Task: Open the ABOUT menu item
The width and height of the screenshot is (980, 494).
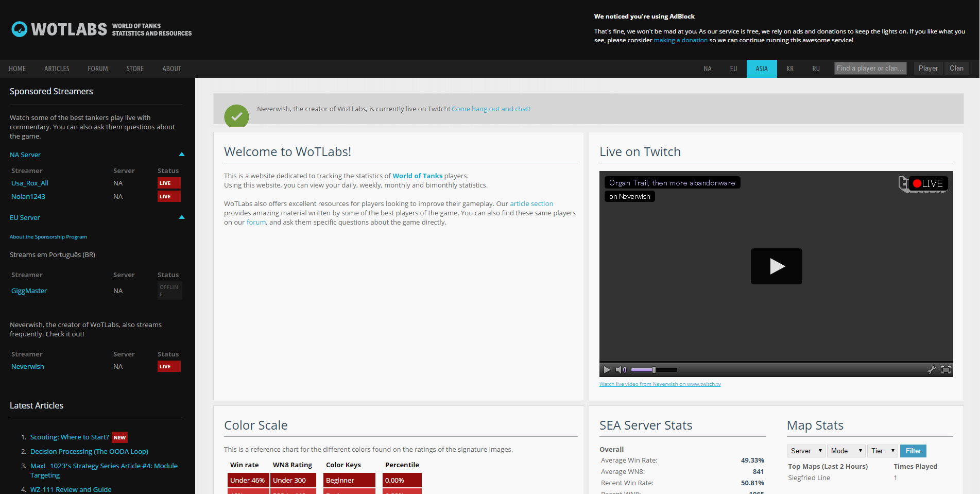Action: point(172,69)
